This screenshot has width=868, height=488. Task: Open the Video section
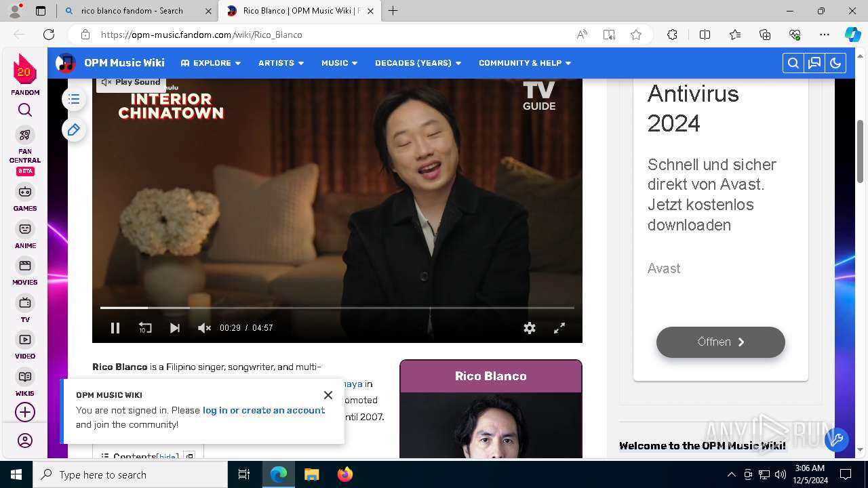pos(25,346)
